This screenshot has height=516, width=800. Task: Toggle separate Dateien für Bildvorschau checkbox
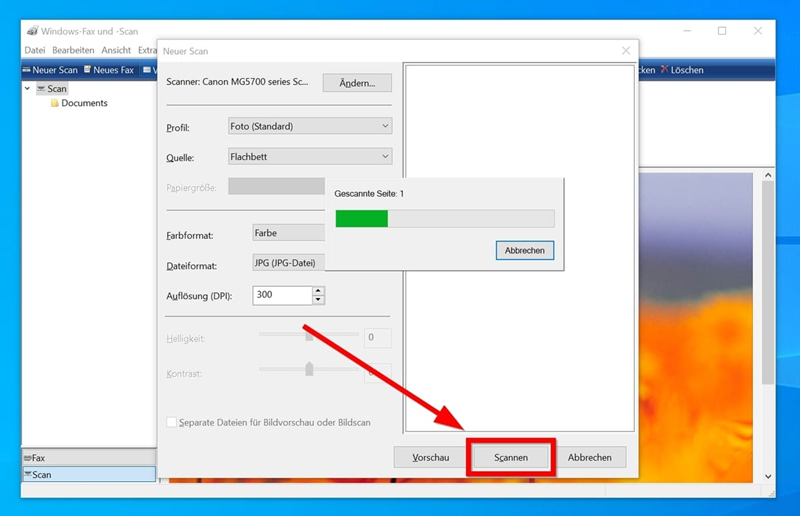(x=172, y=423)
